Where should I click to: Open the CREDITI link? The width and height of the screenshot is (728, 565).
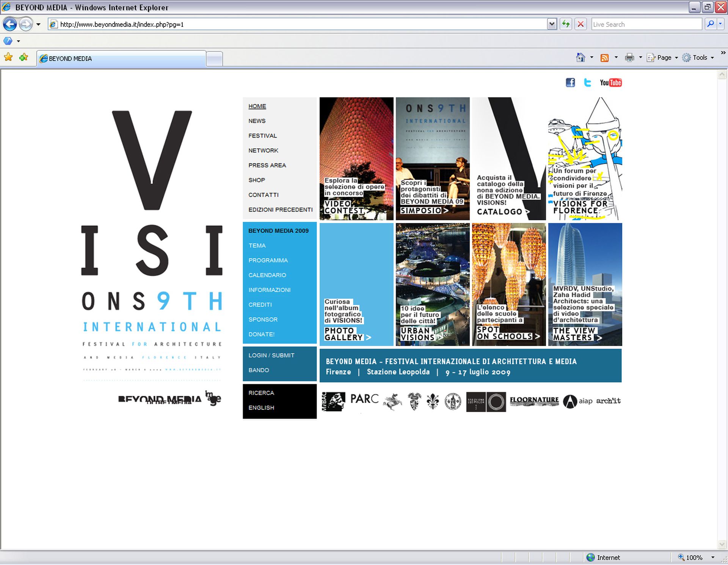[x=260, y=305]
